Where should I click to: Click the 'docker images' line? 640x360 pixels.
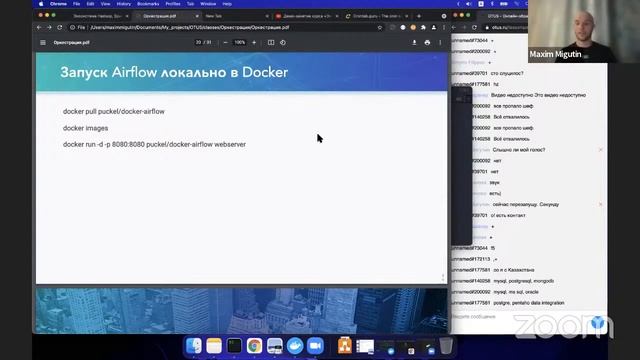85,128
